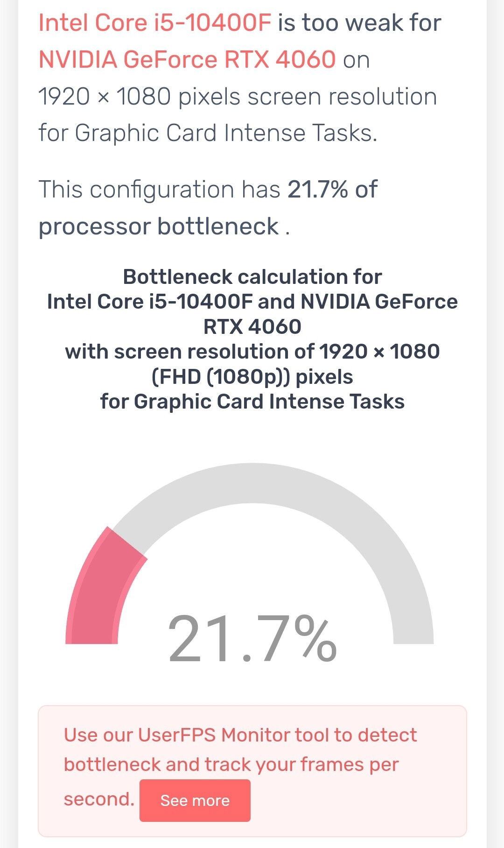Click the "second." word beside See more

[99, 799]
